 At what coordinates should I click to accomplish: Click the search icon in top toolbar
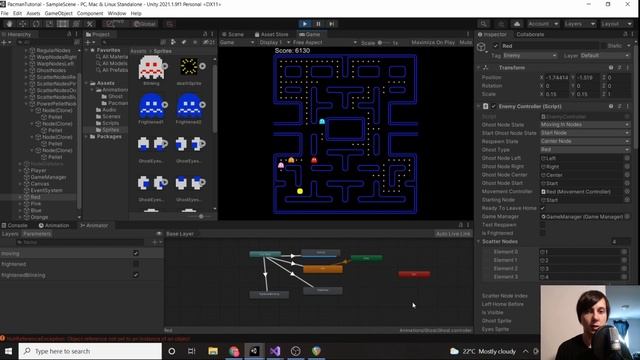(483, 24)
